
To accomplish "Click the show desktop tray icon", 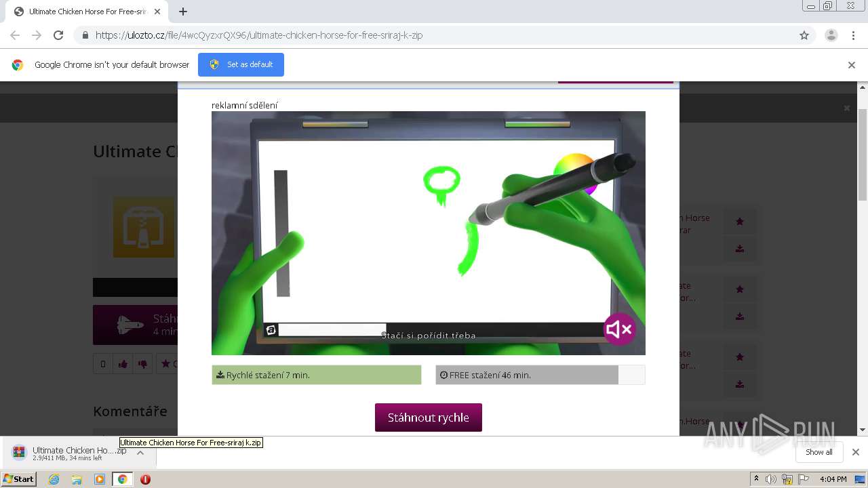I will click(x=861, y=479).
